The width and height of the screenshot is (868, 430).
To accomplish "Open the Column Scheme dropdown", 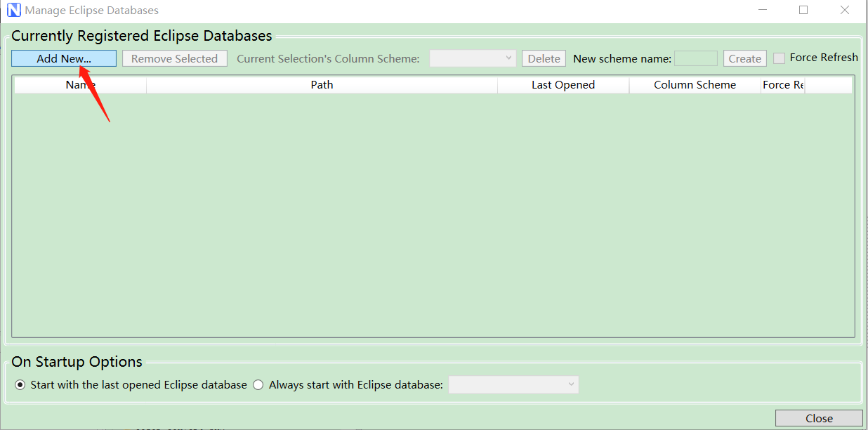I will [473, 58].
